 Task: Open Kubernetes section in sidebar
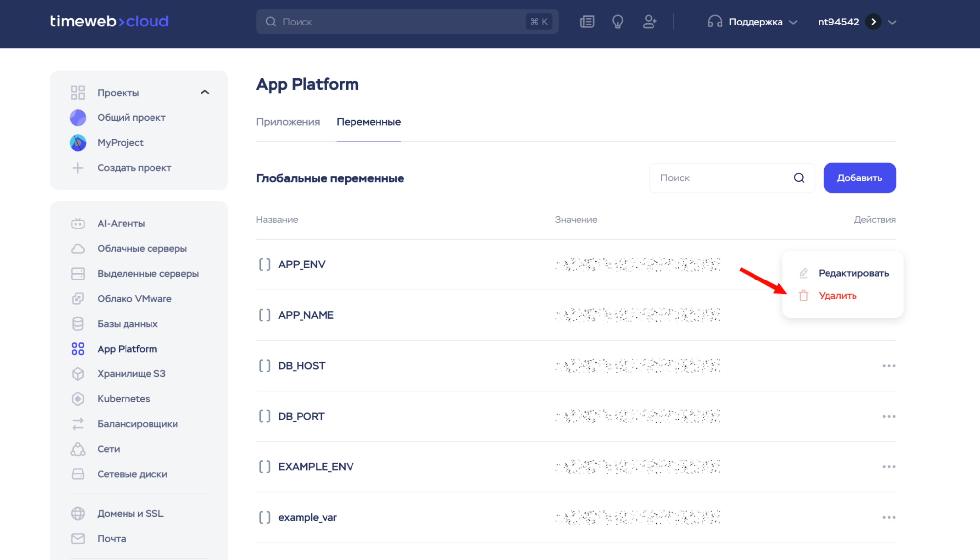pyautogui.click(x=123, y=399)
